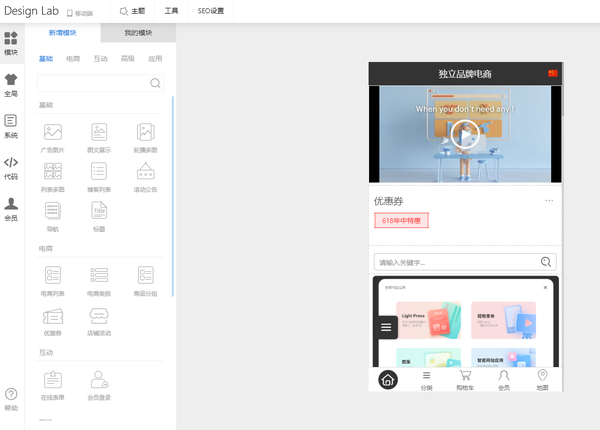
Task: Toggle the 移动端 device view switch
Action: pos(80,13)
